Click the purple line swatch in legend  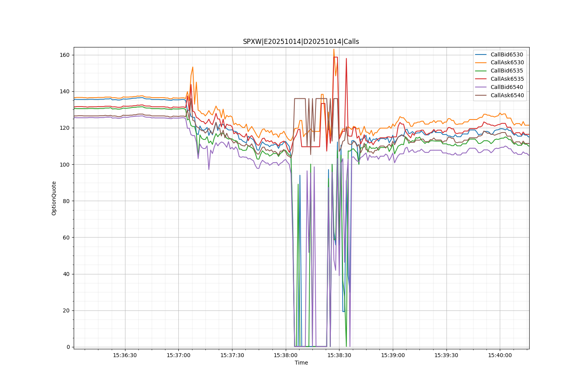click(x=481, y=87)
